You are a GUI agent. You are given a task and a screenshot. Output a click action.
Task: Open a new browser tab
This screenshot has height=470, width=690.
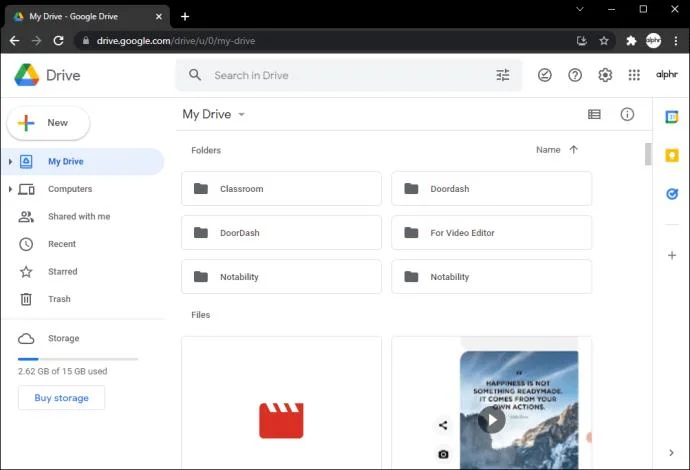[185, 17]
